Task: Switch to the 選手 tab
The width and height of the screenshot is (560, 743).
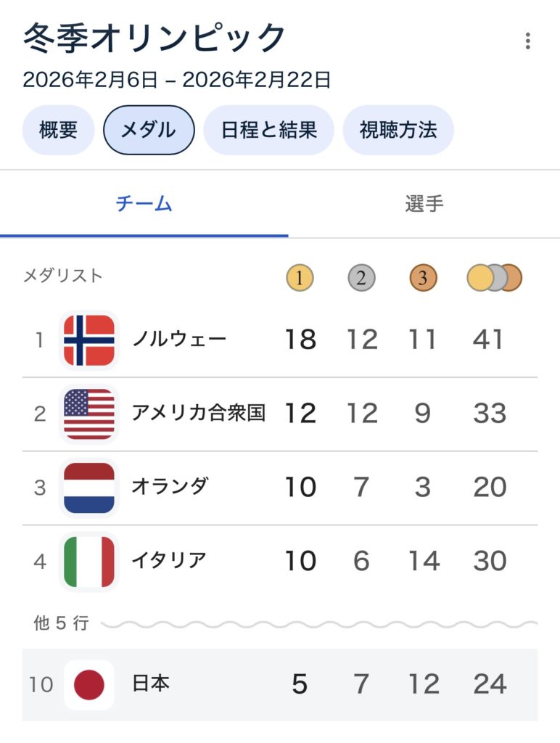Action: pyautogui.click(x=424, y=204)
